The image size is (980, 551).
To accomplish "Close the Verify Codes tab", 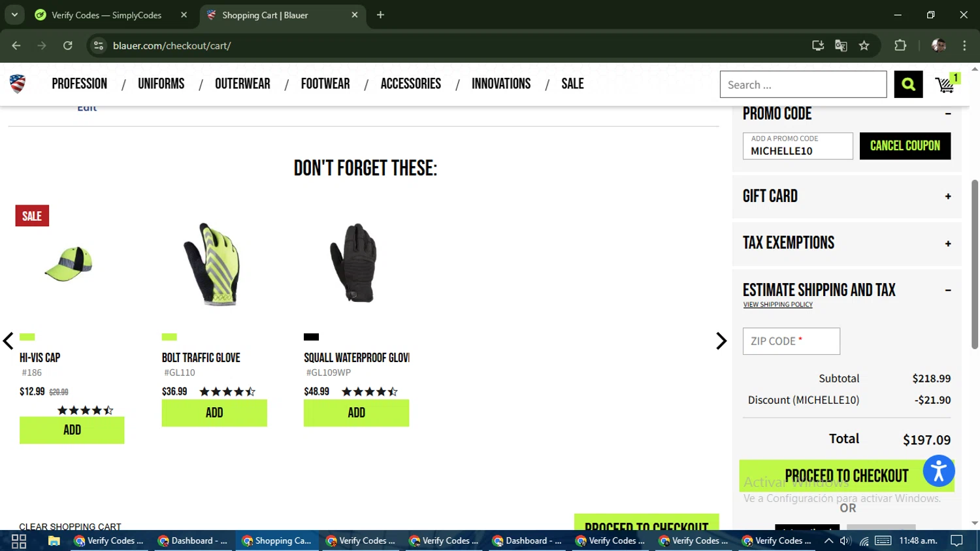I will [x=184, y=15].
